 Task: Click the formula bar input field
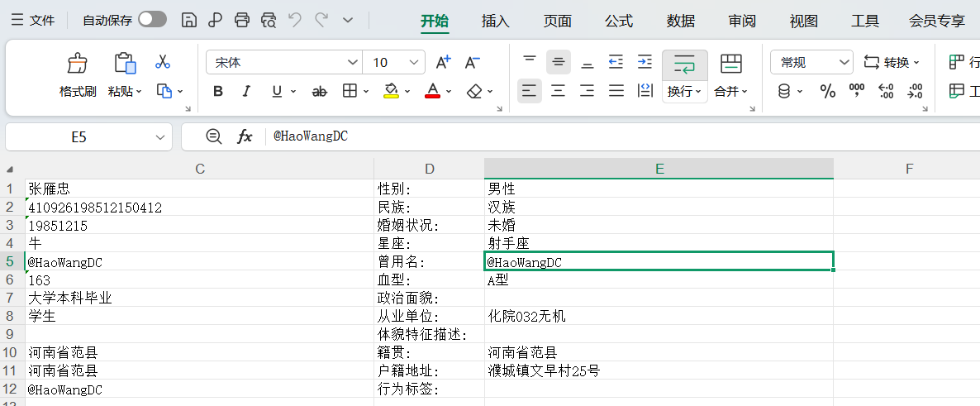622,136
